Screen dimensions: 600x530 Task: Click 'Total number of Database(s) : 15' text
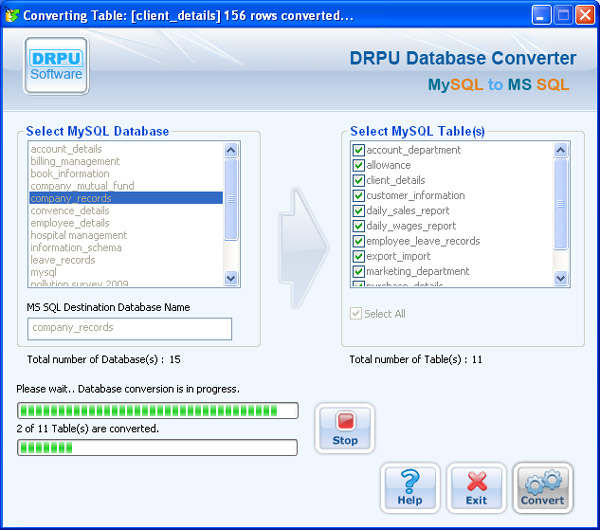[104, 359]
